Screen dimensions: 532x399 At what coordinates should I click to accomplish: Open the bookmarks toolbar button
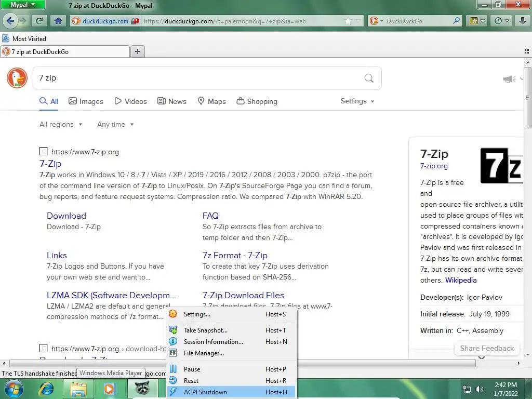pyautogui.click(x=476, y=21)
